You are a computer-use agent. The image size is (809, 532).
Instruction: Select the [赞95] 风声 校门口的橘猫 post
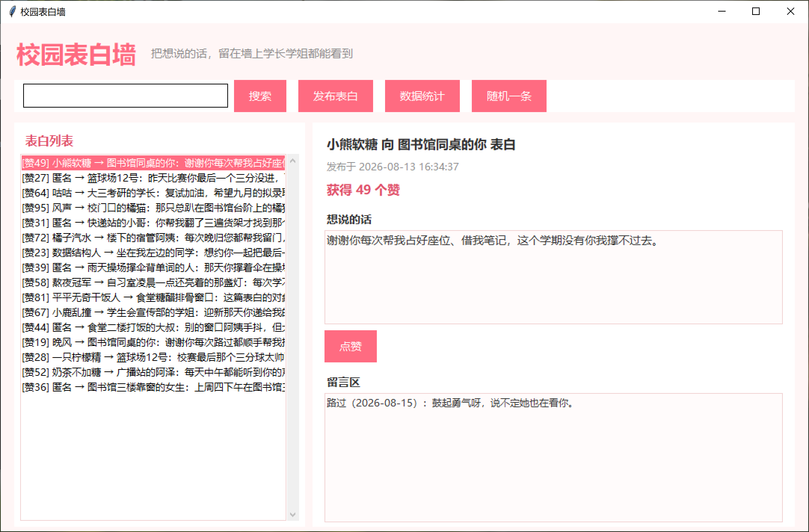tap(153, 208)
